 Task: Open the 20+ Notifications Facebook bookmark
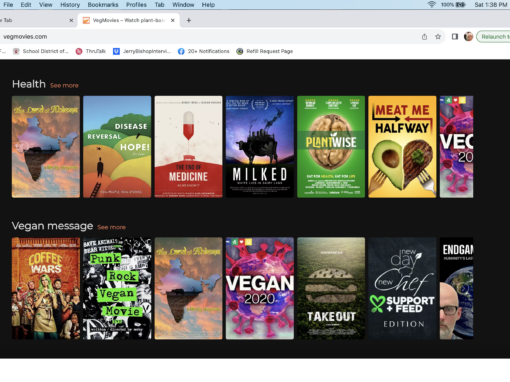click(204, 51)
